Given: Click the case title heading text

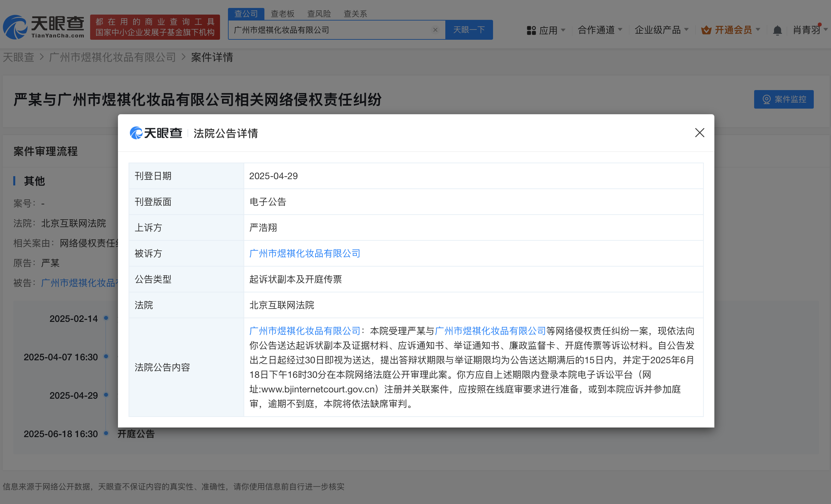Looking at the screenshot, I should click(197, 100).
